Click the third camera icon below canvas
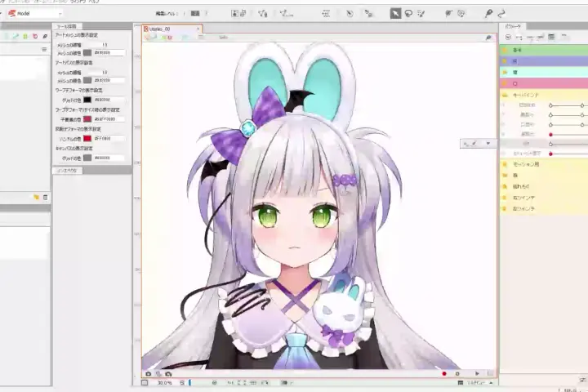 pos(168,374)
